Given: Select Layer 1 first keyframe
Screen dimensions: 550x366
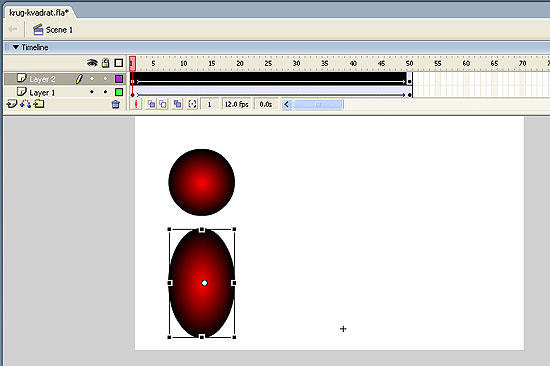Looking at the screenshot, I should pos(133,93).
